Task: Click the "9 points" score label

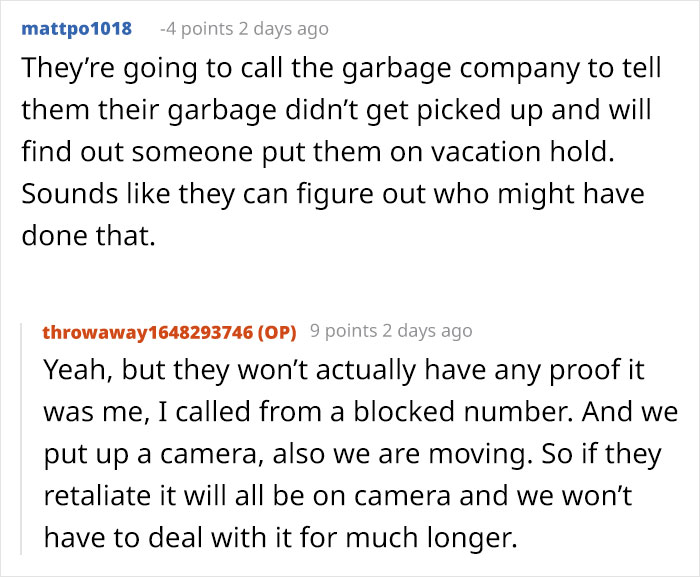Action: [343, 330]
